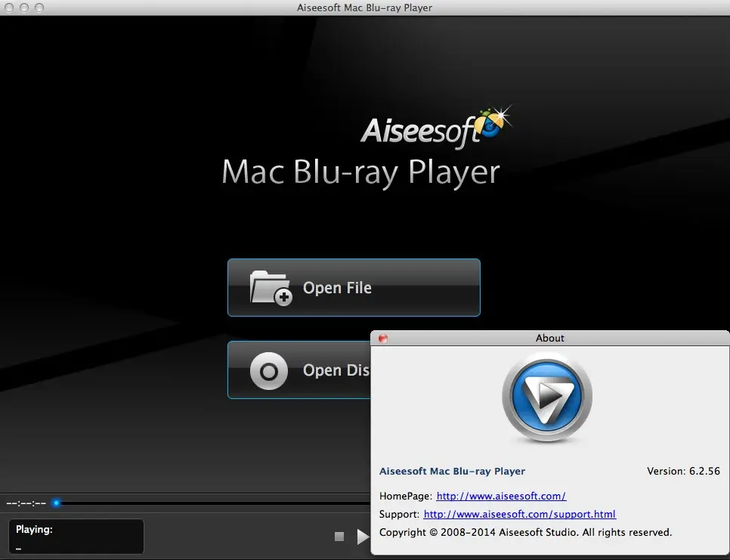Screen dimensions: 730x560
Task: Click the Playing: status box
Action: 76,537
